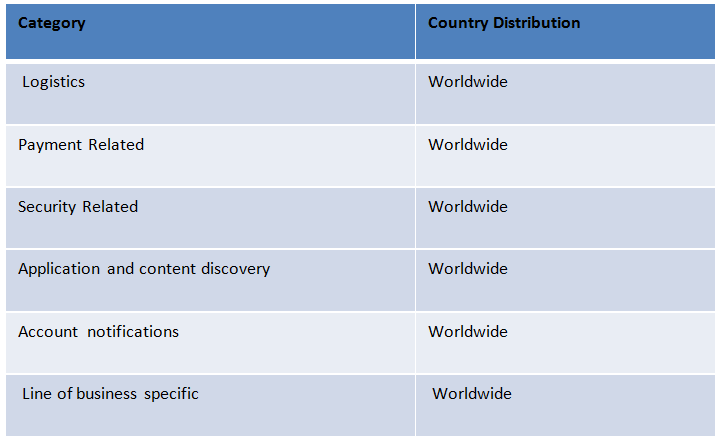
Task: Select the Payment Related category cell
Action: point(210,156)
